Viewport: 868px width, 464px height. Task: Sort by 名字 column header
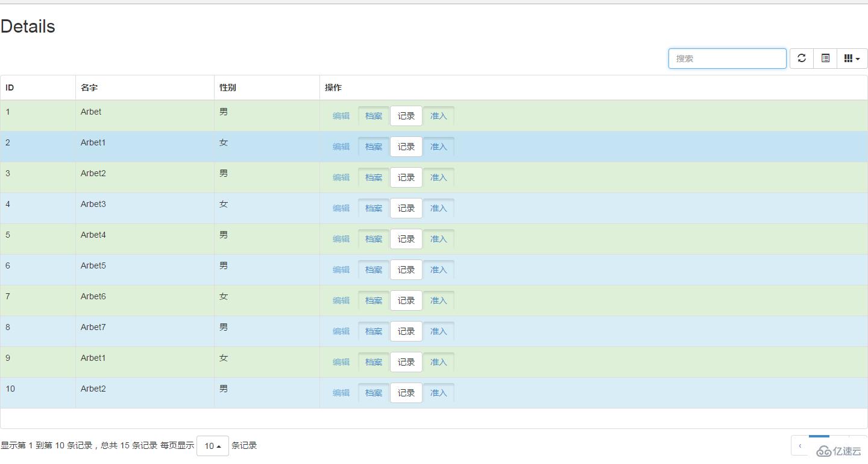tap(145, 87)
